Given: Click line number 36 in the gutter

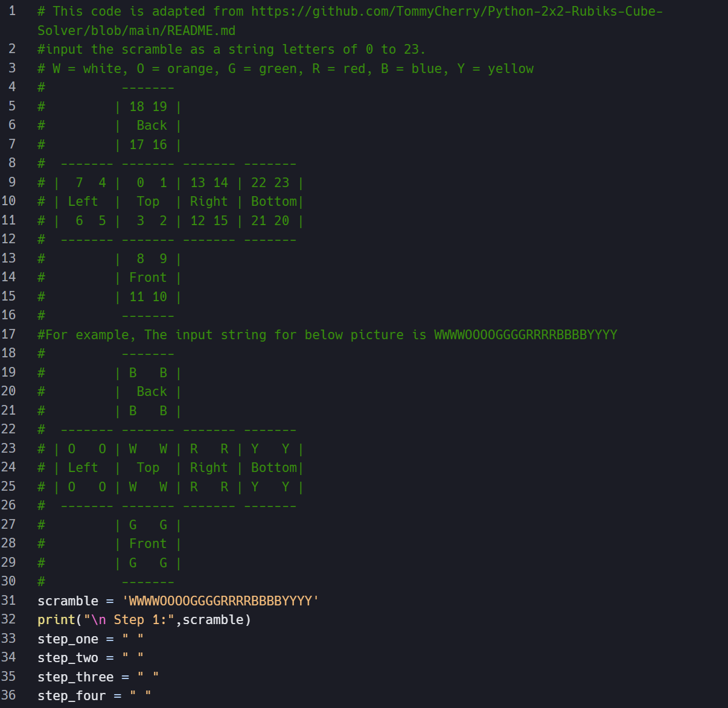Looking at the screenshot, I should tap(8, 695).
